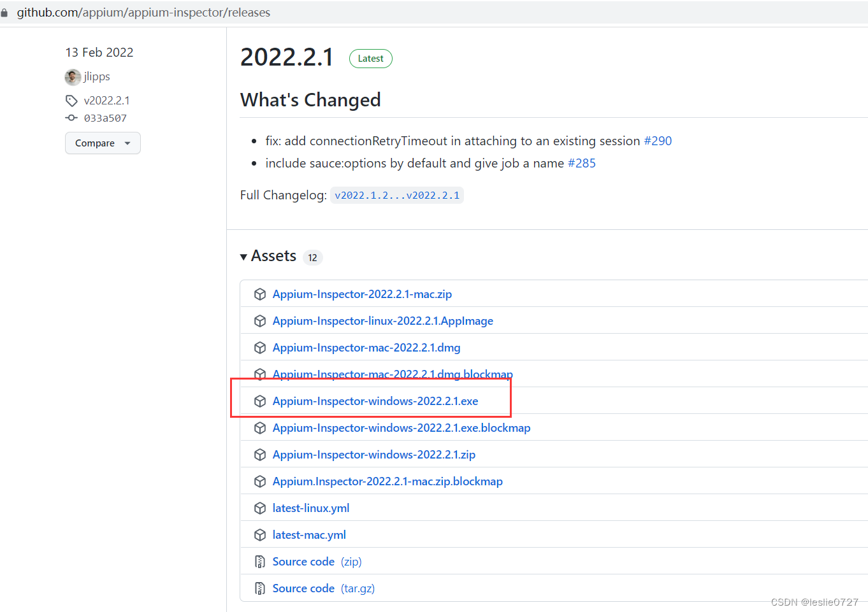
Task: Click the package icon next to the Linux AppImage asset
Action: (260, 320)
